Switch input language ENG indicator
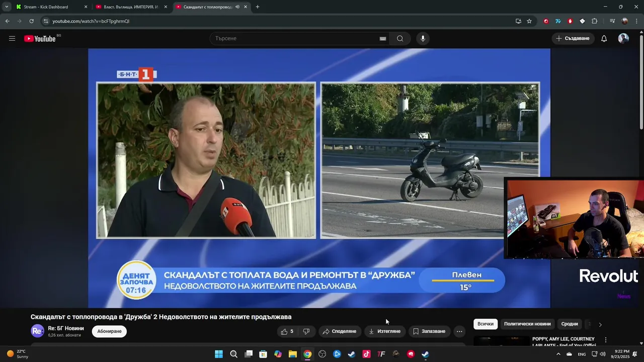Image resolution: width=644 pixels, height=362 pixels. pos(582,354)
